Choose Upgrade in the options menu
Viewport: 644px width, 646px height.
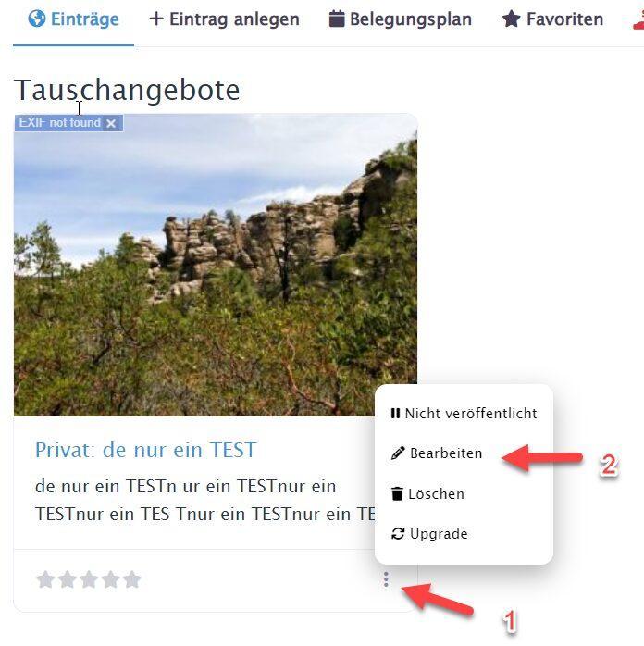[429, 534]
